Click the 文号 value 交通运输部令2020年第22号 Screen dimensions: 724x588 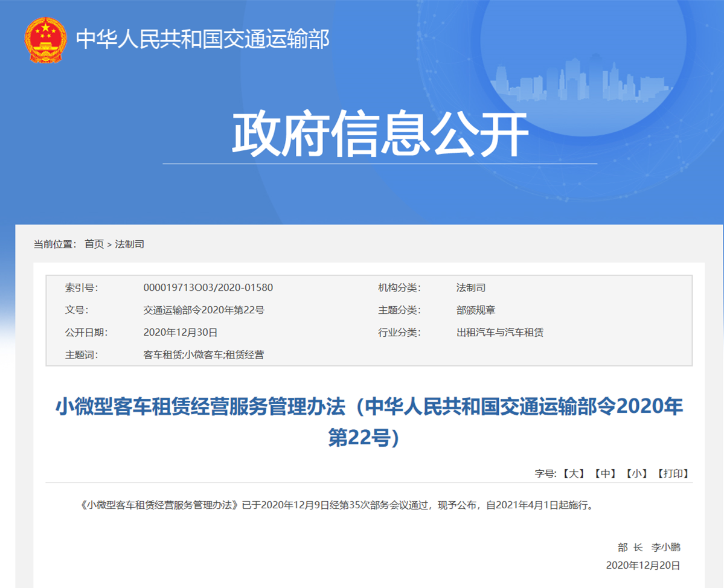click(203, 310)
